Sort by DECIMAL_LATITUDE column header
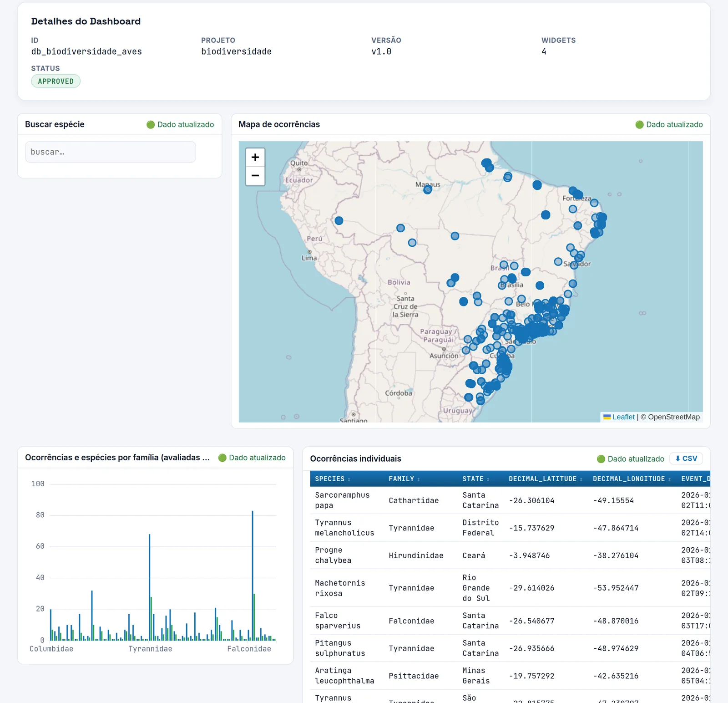The height and width of the screenshot is (703, 728). tap(546, 479)
